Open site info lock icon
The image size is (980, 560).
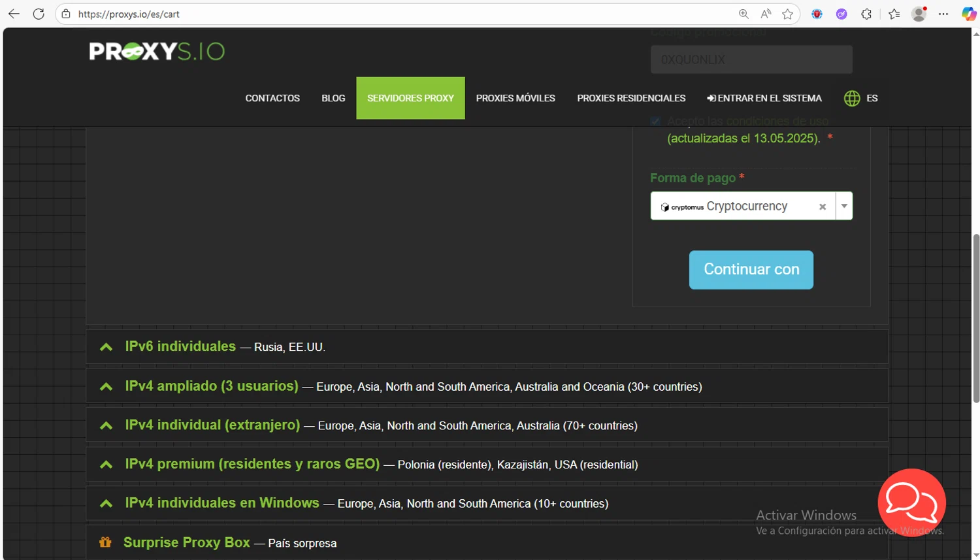[x=66, y=14]
